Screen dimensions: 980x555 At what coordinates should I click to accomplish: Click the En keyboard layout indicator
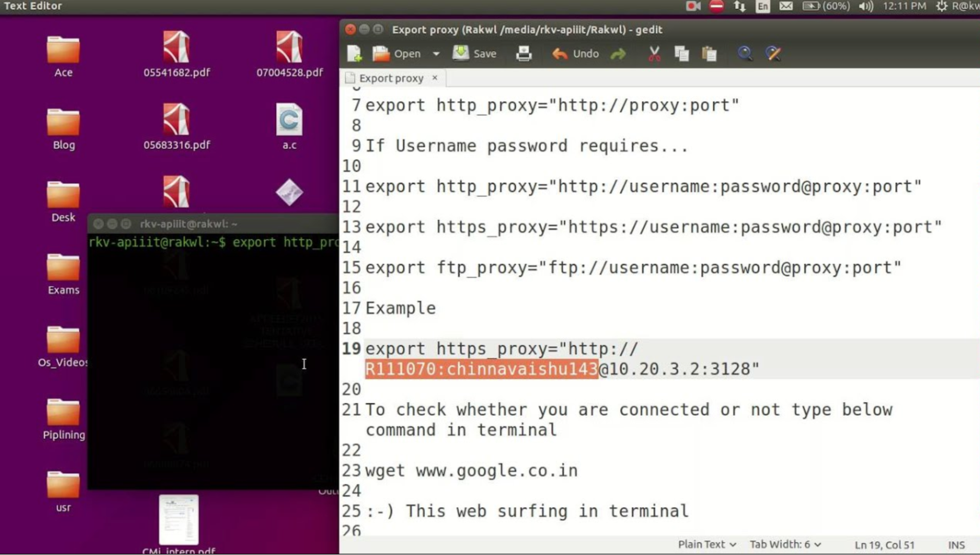tap(763, 6)
